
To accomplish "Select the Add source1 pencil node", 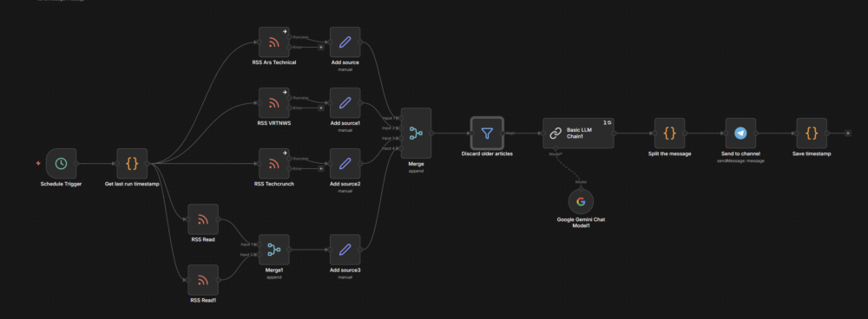I will [x=345, y=103].
